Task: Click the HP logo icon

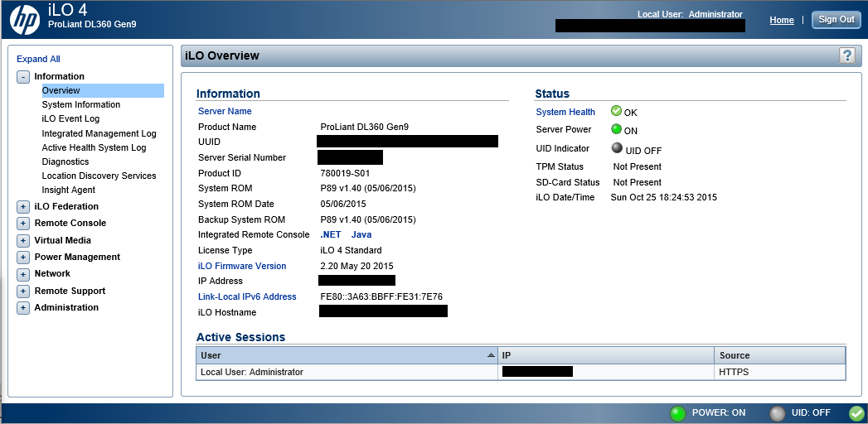Action: pos(25,19)
